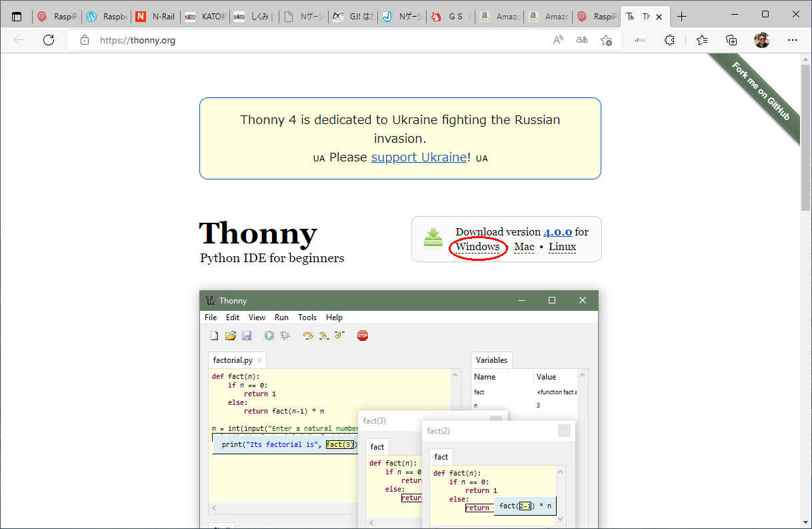Switch to the Raspbe WordPress tab

105,17
